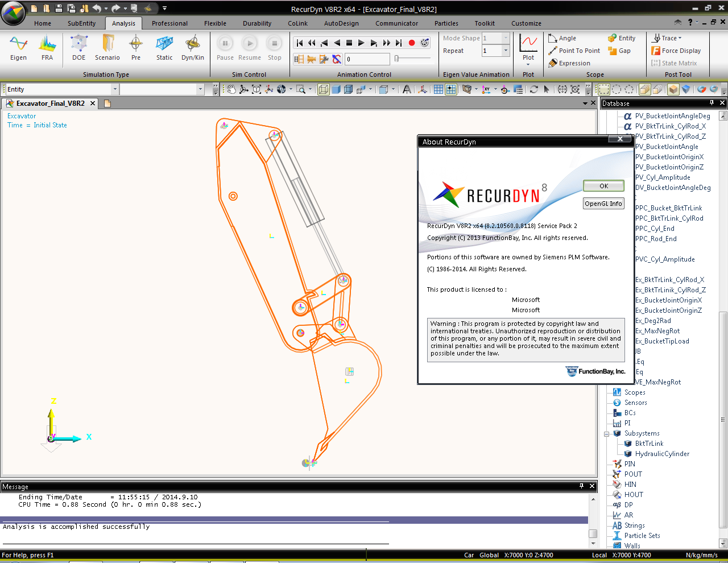This screenshot has height=563, width=728.
Task: Collapse the Subsystems tree node
Action: (606, 433)
